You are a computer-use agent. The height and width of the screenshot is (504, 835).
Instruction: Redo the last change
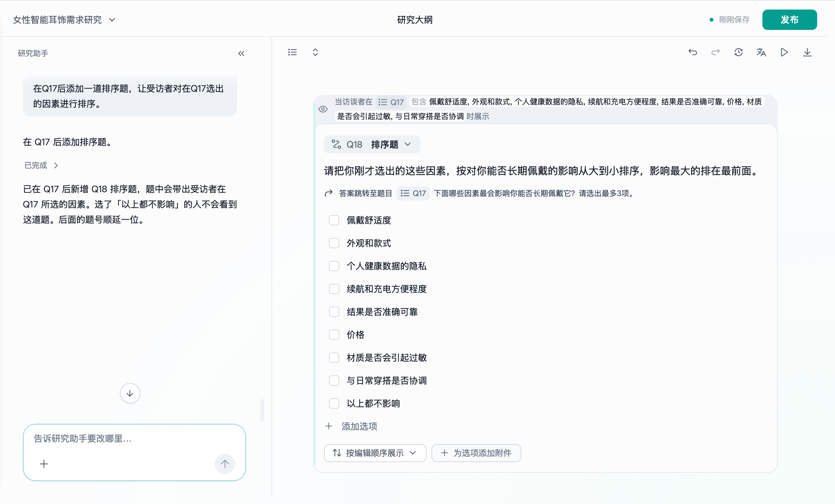point(715,52)
